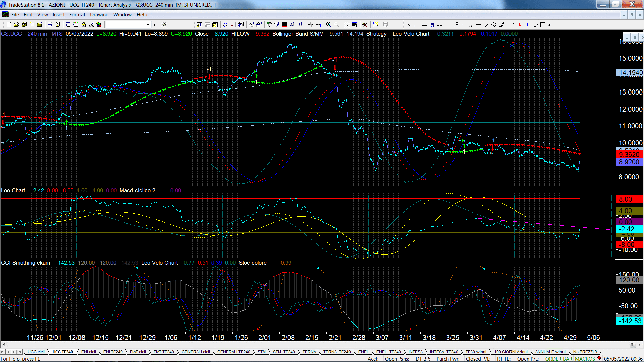Click the 9.3620 red price label
The width and height of the screenshot is (644, 362).
pos(630,155)
